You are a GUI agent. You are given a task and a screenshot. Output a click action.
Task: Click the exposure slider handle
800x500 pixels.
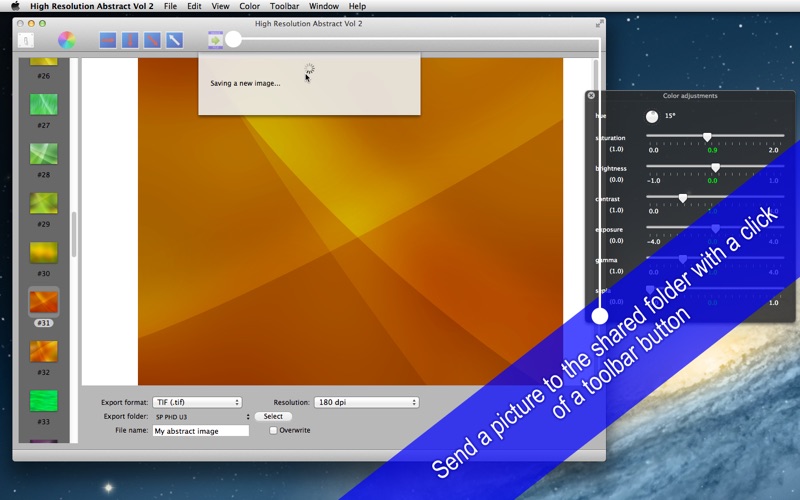coord(715,229)
